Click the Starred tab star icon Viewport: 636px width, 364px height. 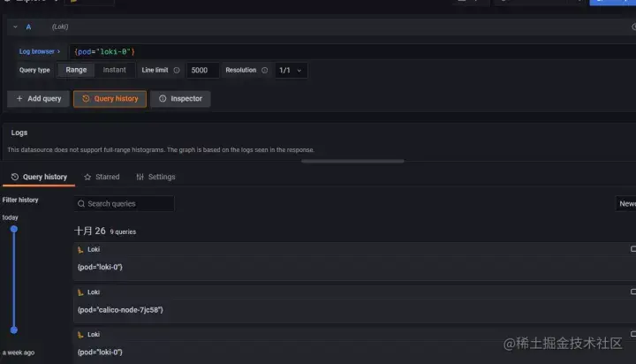87,177
